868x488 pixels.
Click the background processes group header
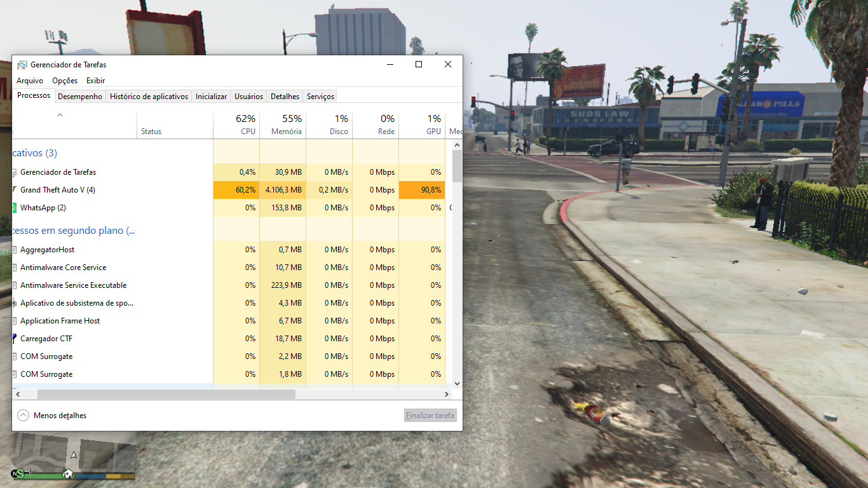coord(74,231)
